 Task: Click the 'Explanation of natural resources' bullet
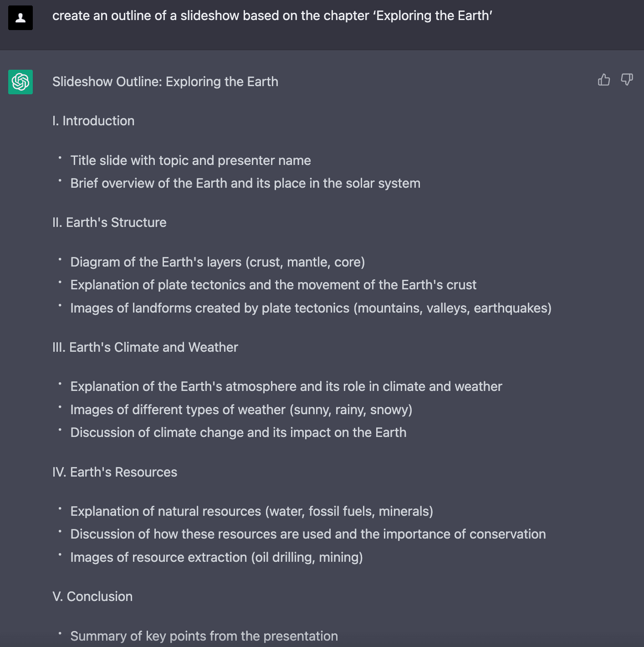click(x=251, y=511)
